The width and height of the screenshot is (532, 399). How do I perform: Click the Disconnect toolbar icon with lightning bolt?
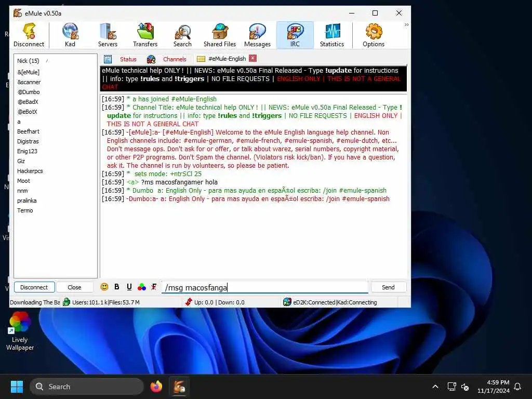[29, 35]
